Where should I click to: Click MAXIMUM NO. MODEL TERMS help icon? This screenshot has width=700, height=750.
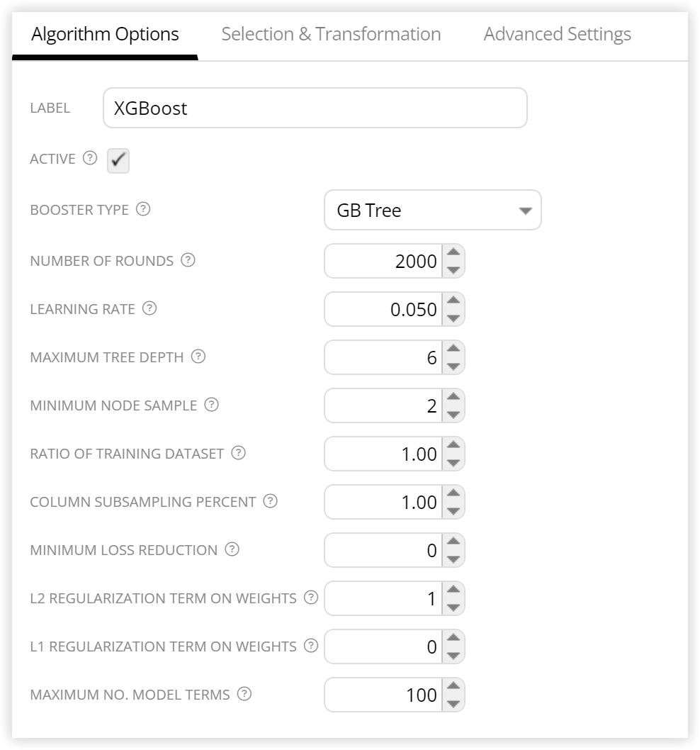(244, 694)
